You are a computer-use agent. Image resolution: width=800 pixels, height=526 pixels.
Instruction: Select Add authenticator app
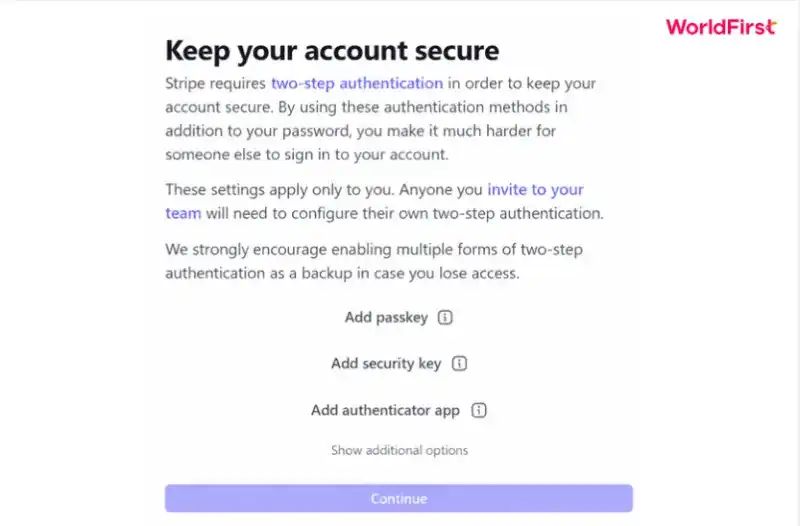pos(386,410)
